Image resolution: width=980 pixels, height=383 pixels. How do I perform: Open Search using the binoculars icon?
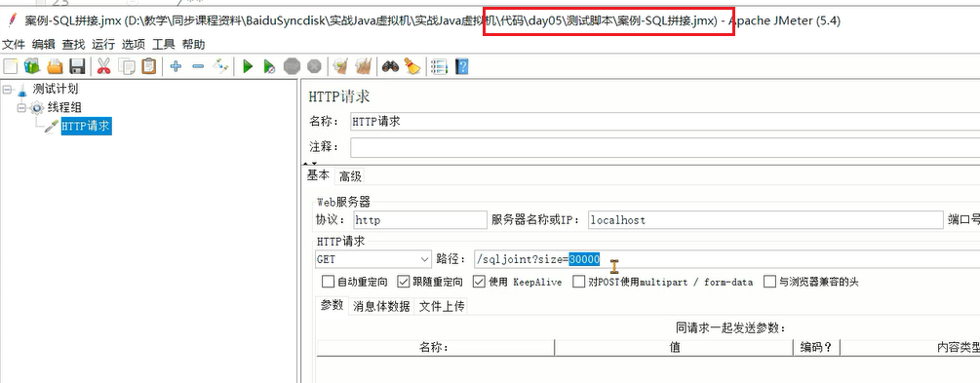[x=391, y=66]
